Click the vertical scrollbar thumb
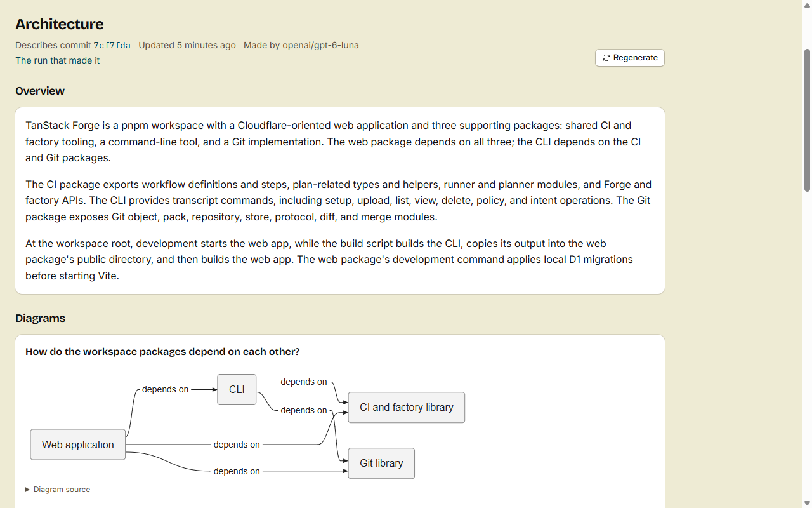Screen dimensions: 812x508 click(807, 119)
